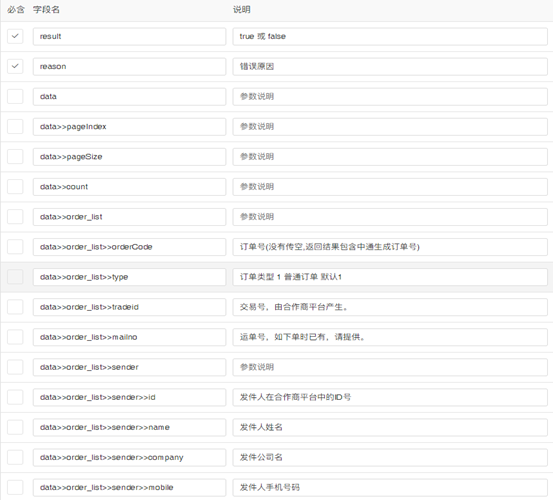Tick required checkbox in data>>order_list row

15,217
